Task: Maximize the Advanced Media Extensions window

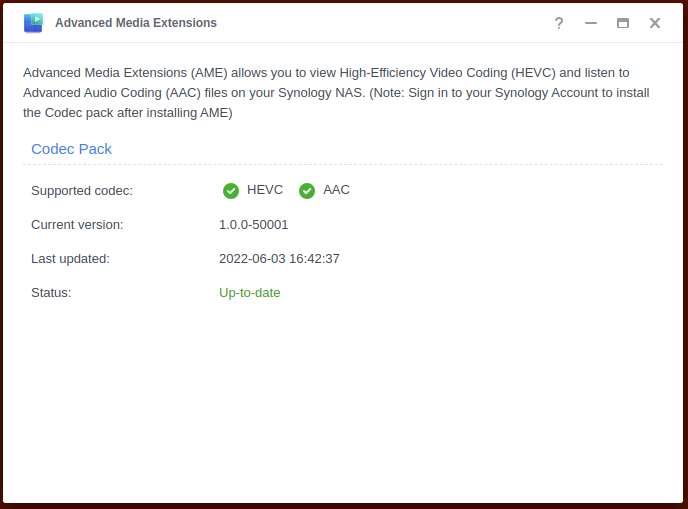Action: point(623,23)
